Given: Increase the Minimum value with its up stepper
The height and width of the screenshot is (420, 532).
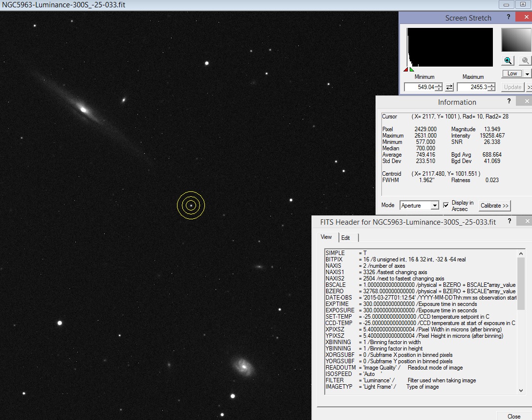Looking at the screenshot, I should tap(438, 85).
